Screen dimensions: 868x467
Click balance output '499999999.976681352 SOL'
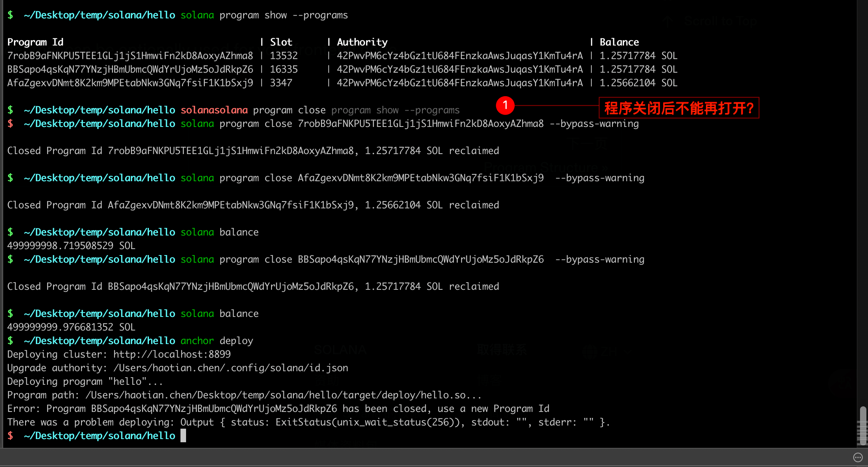tap(71, 327)
